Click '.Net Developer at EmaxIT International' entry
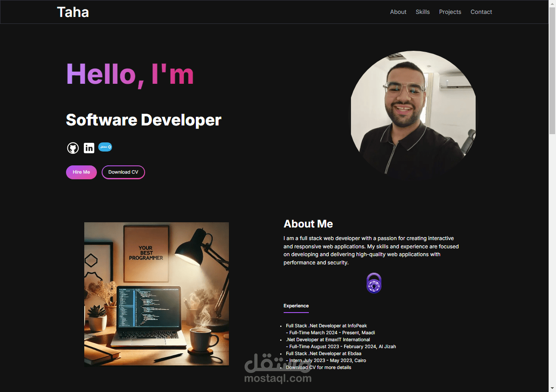 tap(328, 339)
